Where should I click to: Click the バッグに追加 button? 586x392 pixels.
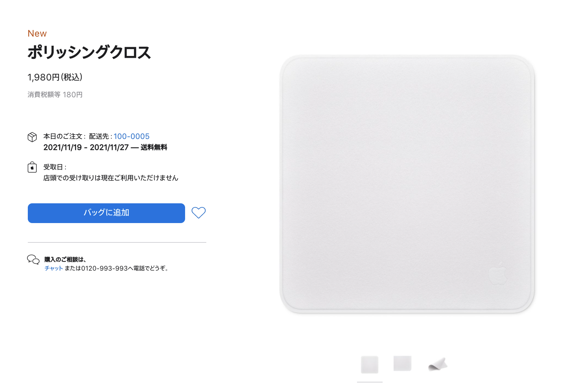(106, 213)
